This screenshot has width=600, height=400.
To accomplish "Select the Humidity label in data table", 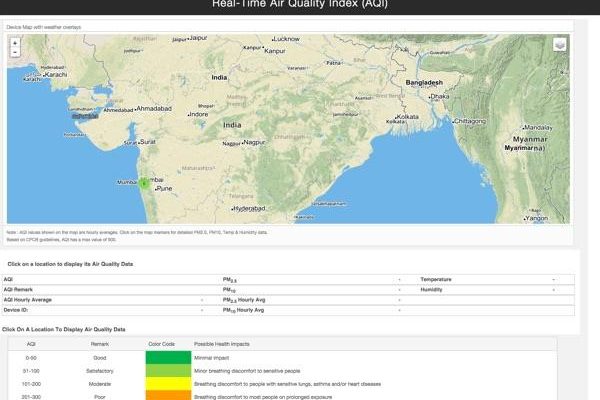I will pyautogui.click(x=431, y=290).
